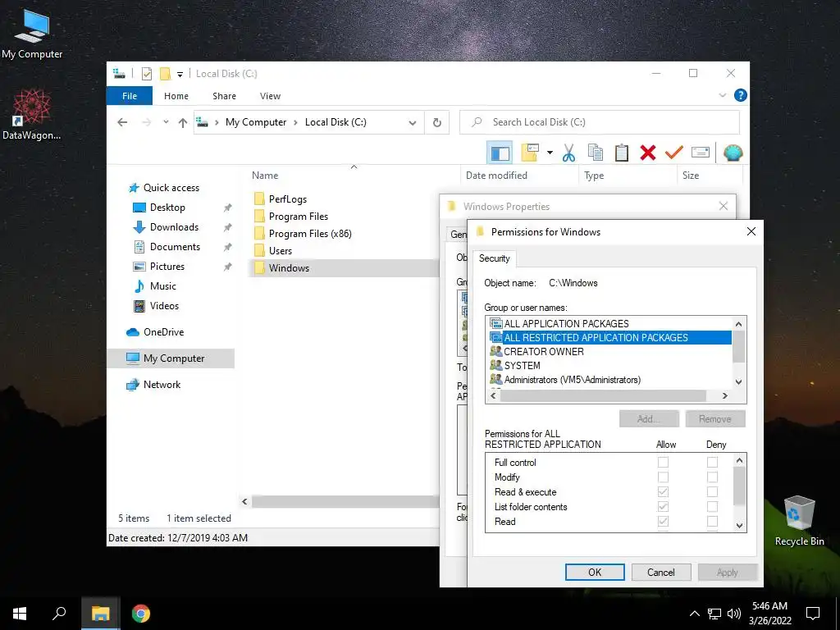Click File Explorer taskbar icon
Image resolution: width=840 pixels, height=630 pixels.
pyautogui.click(x=100, y=614)
